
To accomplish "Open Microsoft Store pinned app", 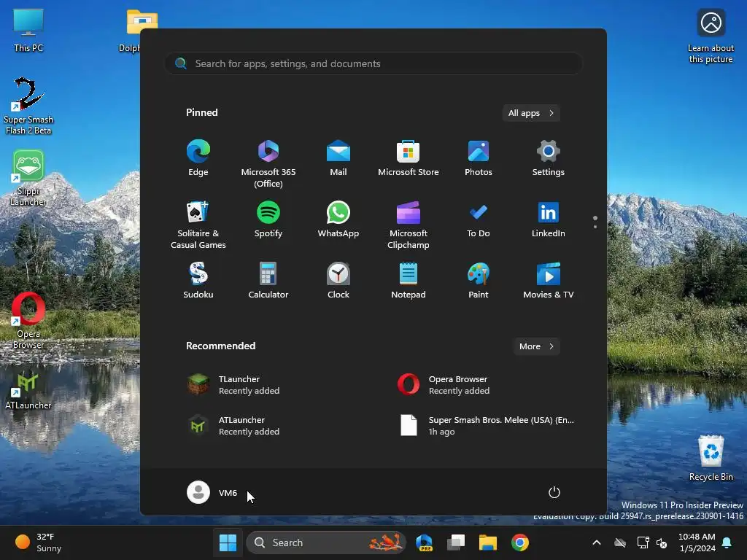I will tap(409, 158).
